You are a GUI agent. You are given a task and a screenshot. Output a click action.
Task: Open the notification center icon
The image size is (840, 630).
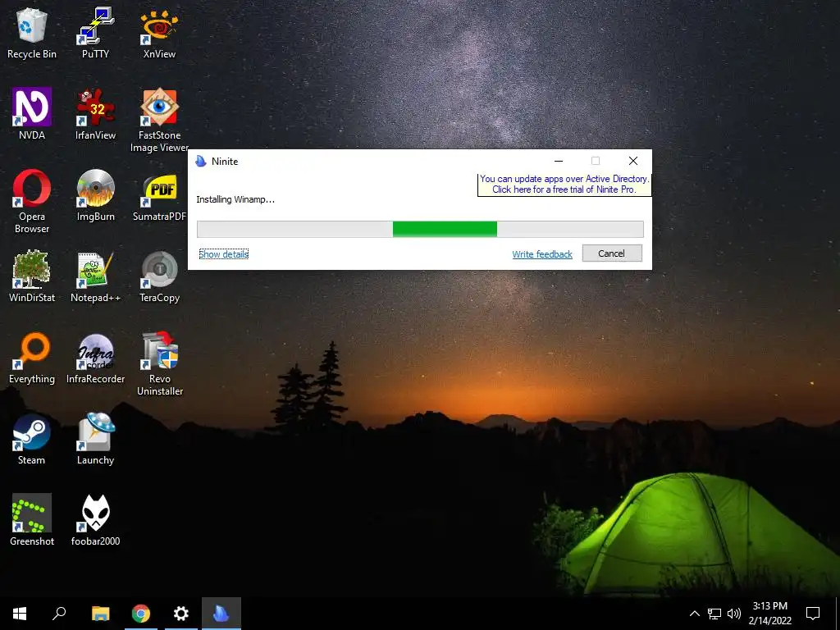(813, 614)
